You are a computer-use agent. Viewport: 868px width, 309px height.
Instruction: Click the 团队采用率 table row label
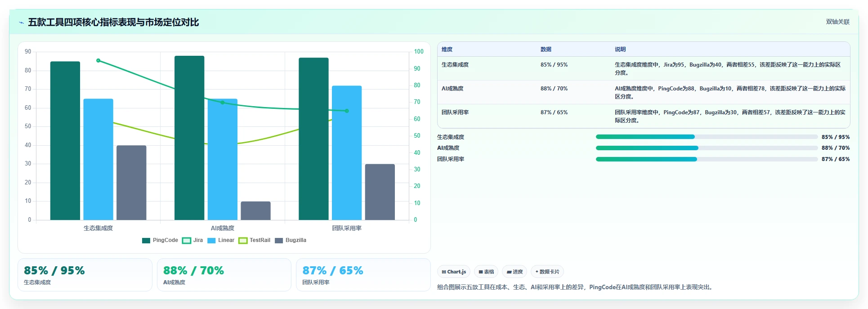click(x=455, y=112)
